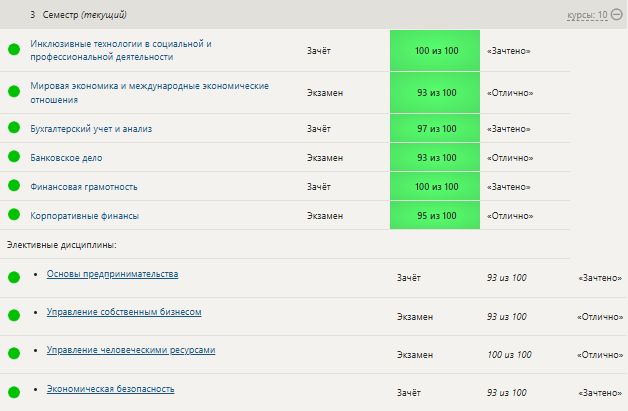
Task: Click «Отлично» grade for Банковское дело
Action: tap(510, 158)
